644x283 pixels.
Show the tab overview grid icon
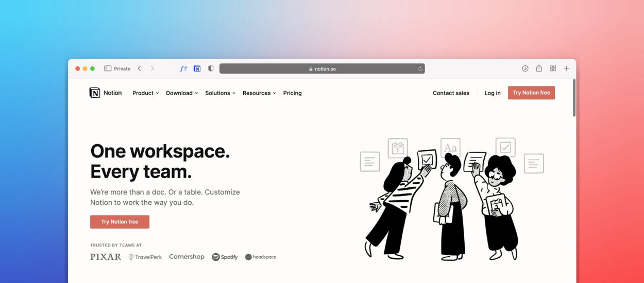553,68
